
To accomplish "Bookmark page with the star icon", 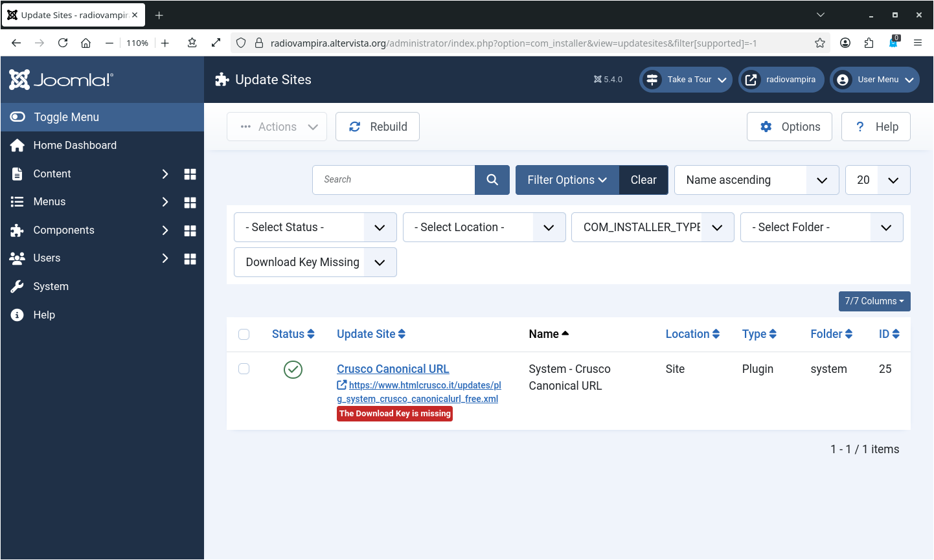I will [x=820, y=43].
